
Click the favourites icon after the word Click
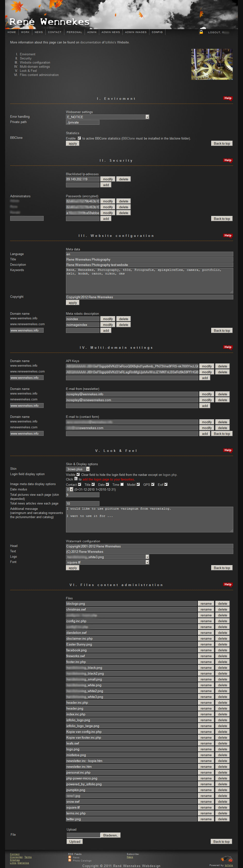[x=76, y=479]
